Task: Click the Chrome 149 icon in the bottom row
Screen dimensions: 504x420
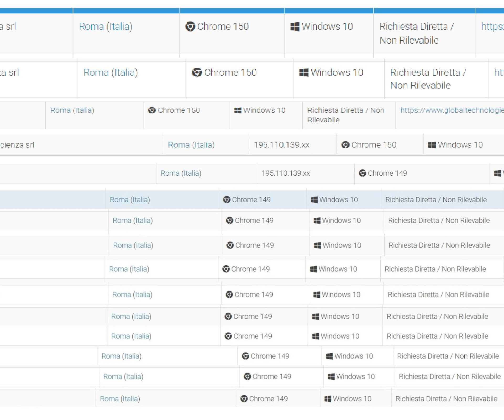Action: coord(244,399)
